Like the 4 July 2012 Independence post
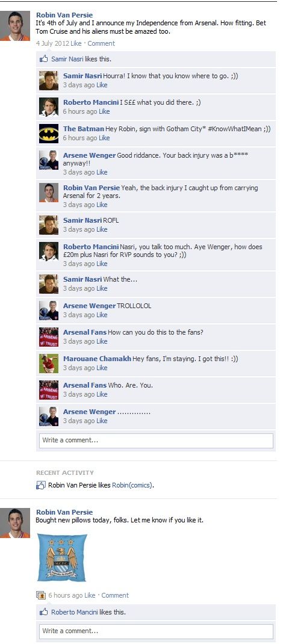 (x=76, y=43)
